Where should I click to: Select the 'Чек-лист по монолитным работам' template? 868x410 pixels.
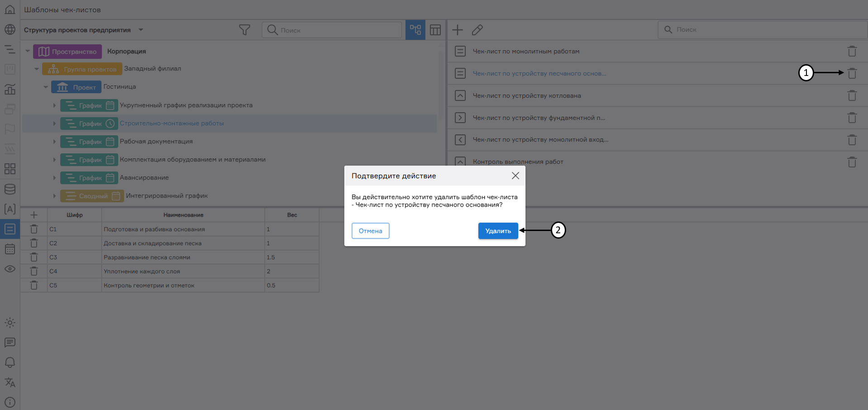(x=526, y=51)
